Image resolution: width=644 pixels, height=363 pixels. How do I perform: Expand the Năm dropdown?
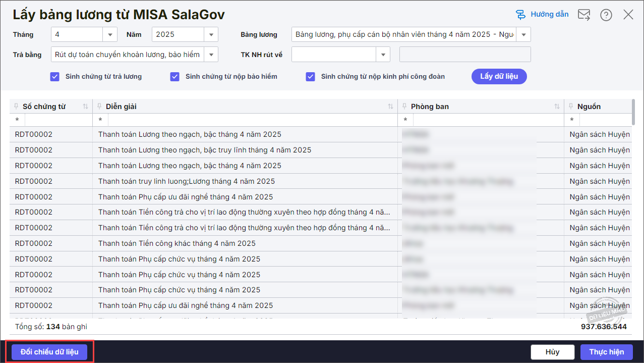coord(211,34)
